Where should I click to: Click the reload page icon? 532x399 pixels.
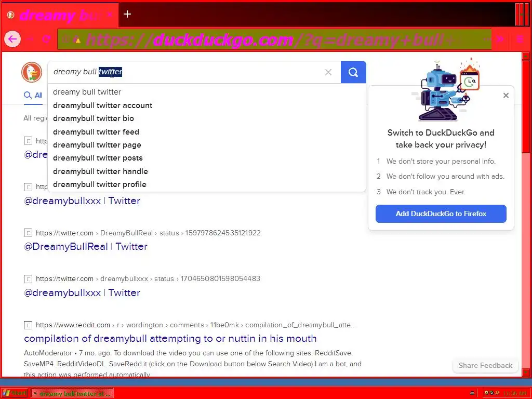[46, 39]
